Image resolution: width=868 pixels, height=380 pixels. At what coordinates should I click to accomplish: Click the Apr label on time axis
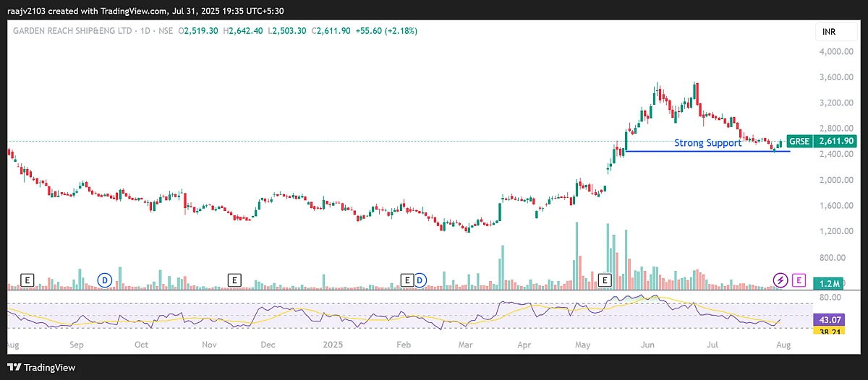pyautogui.click(x=524, y=345)
